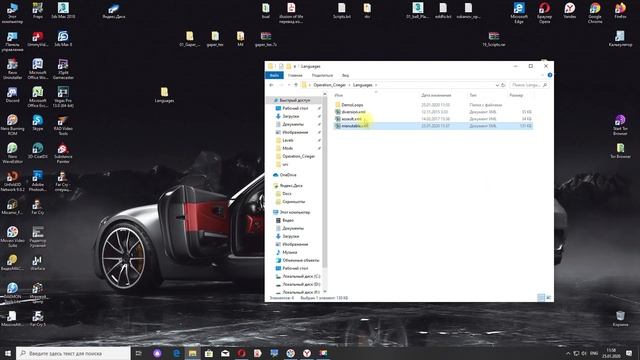Open the Вид ribbon tab
This screenshot has width=640, height=360.
point(345,76)
